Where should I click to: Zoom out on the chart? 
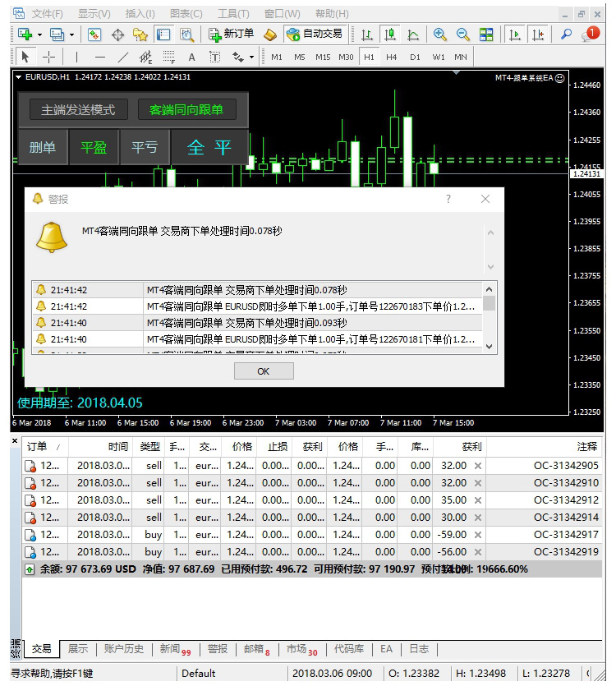click(463, 35)
